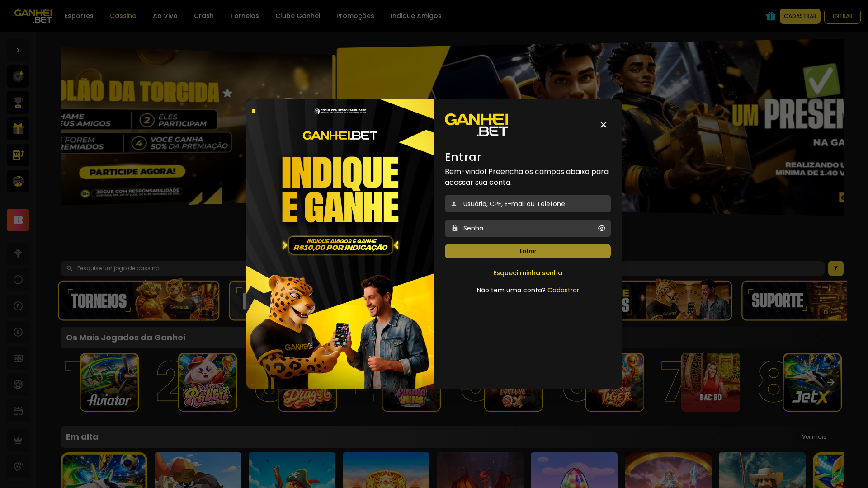Focus the Senha password field
Viewport: 868px width, 488px height.
[528, 228]
